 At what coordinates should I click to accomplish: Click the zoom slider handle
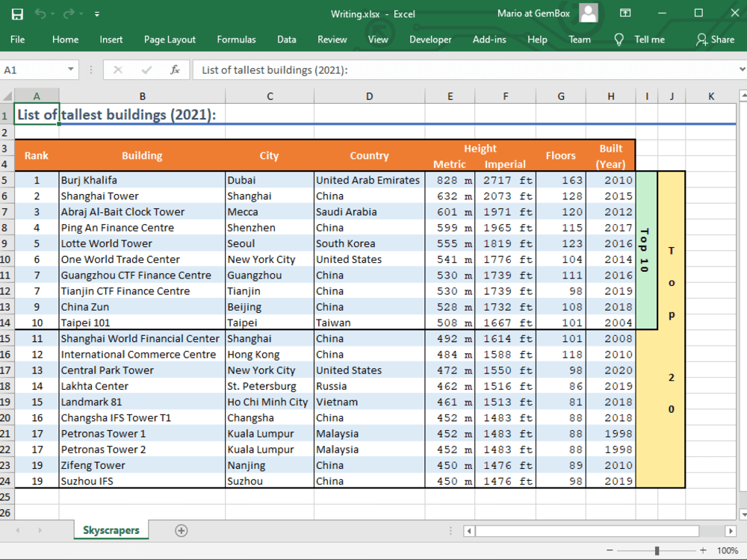(x=657, y=550)
